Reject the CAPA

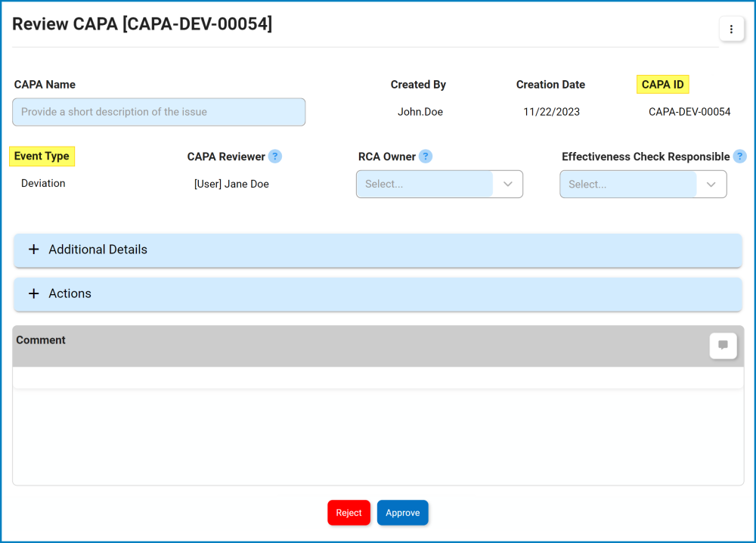[x=349, y=512]
